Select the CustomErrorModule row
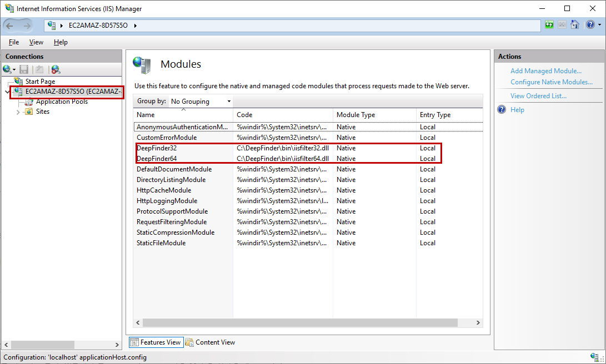 pos(308,138)
